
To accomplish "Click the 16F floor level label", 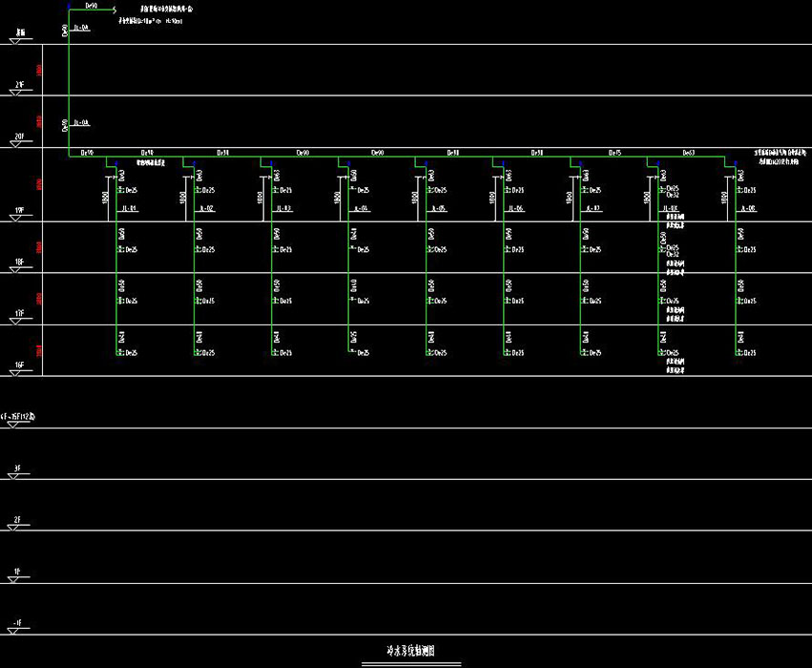I will coord(19,365).
